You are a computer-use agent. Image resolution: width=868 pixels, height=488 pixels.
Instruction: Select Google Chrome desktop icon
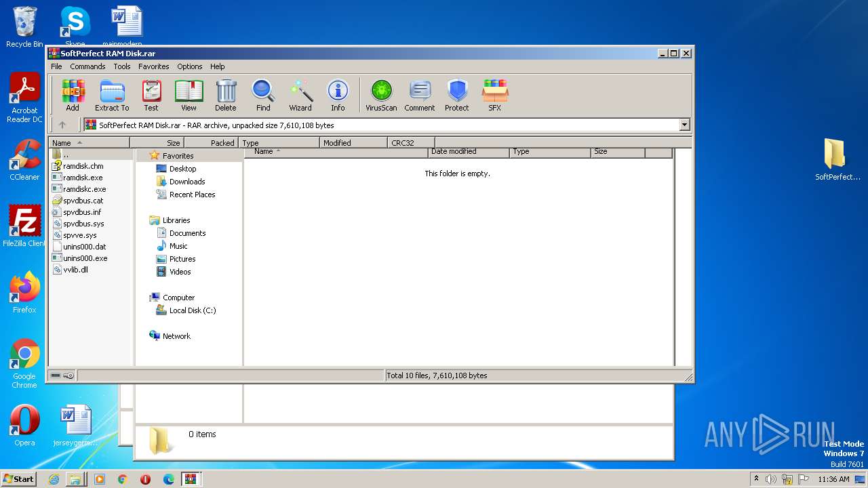[x=24, y=363]
